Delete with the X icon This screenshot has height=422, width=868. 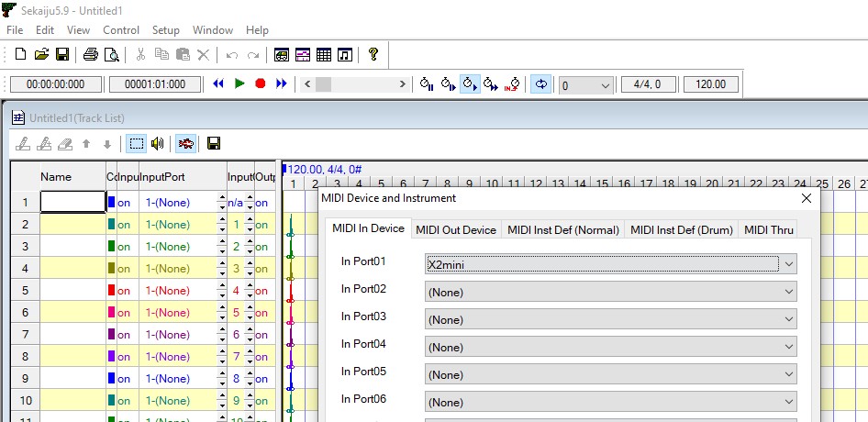tap(204, 54)
